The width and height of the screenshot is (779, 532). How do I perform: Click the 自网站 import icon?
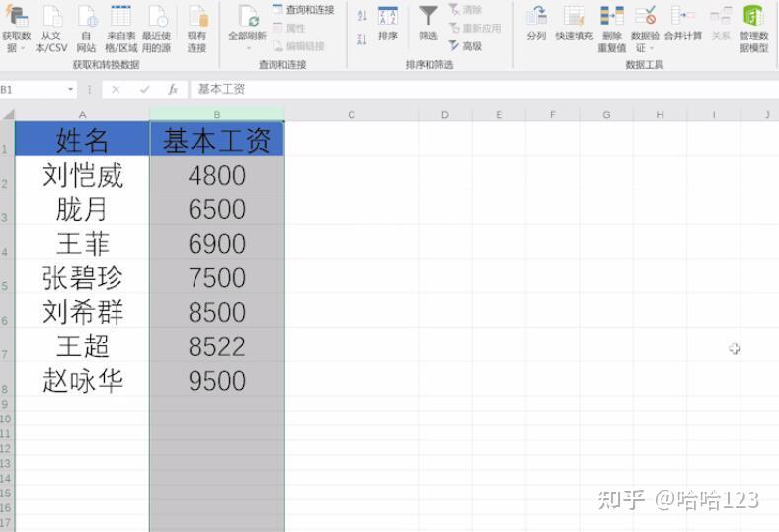pos(87,17)
